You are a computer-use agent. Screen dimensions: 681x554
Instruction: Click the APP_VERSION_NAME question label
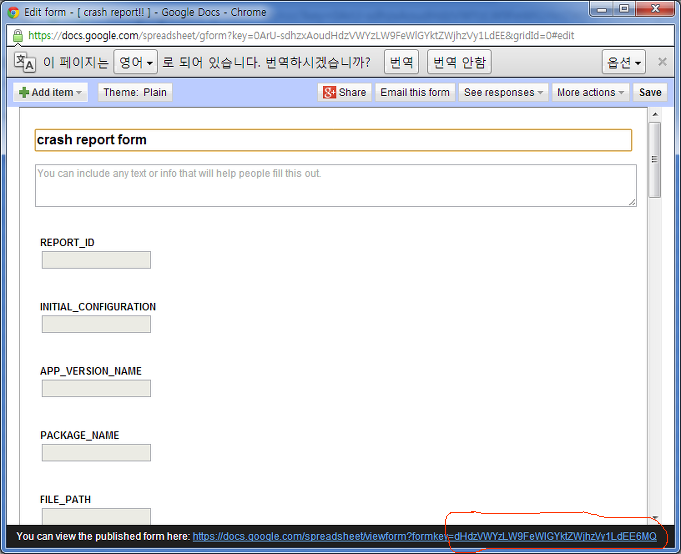click(91, 371)
